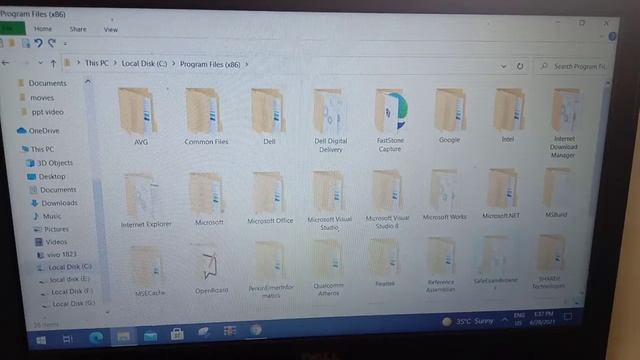Open Microsoft Edge from the taskbar
The width and height of the screenshot is (640, 360).
click(x=96, y=338)
